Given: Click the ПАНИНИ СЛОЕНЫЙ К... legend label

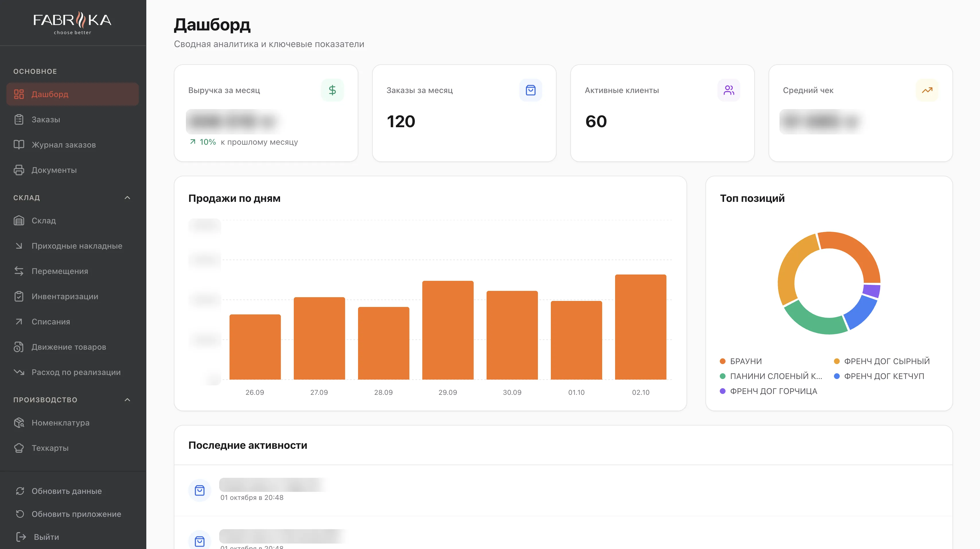Looking at the screenshot, I should pos(776,376).
